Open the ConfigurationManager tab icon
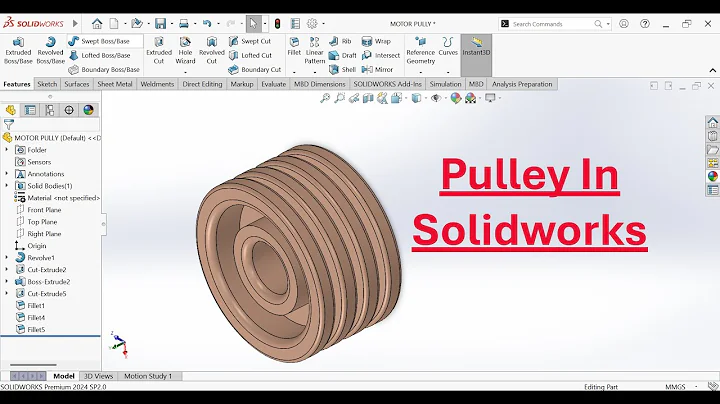This screenshot has height=404, width=720. 50,110
